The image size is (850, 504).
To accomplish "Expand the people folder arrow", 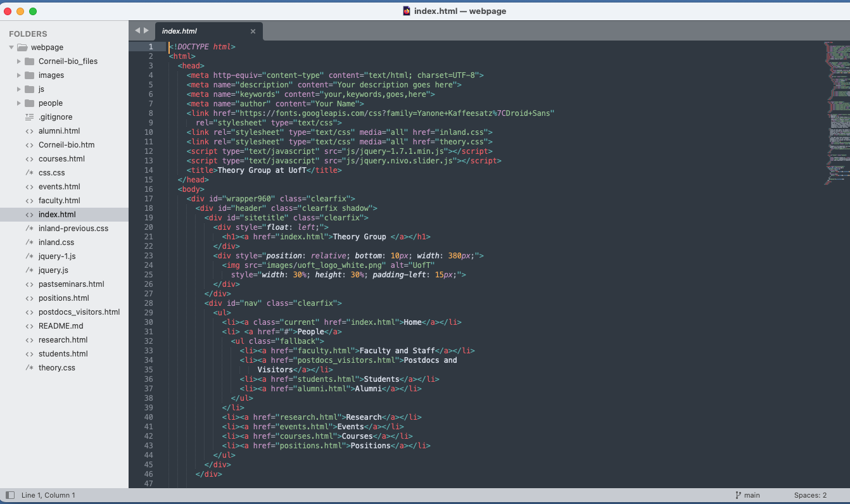I will coord(19,103).
